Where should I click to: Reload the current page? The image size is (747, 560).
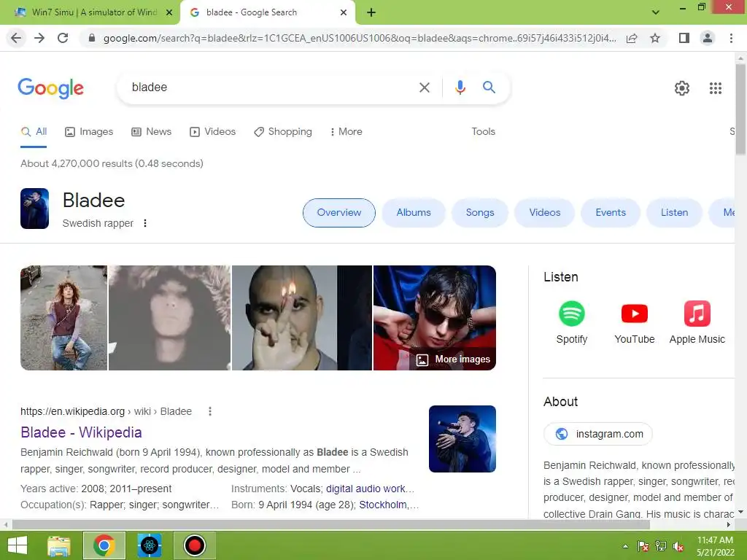click(x=63, y=38)
